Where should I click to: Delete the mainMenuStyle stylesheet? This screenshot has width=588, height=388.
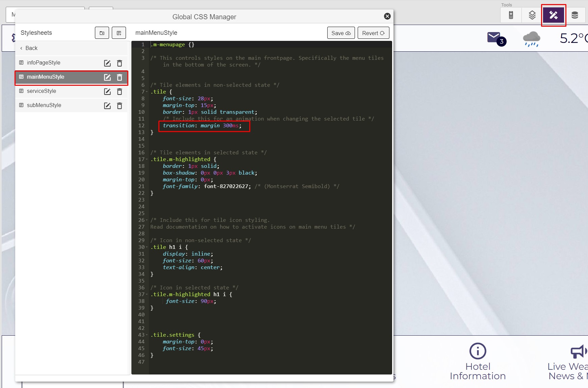[120, 77]
